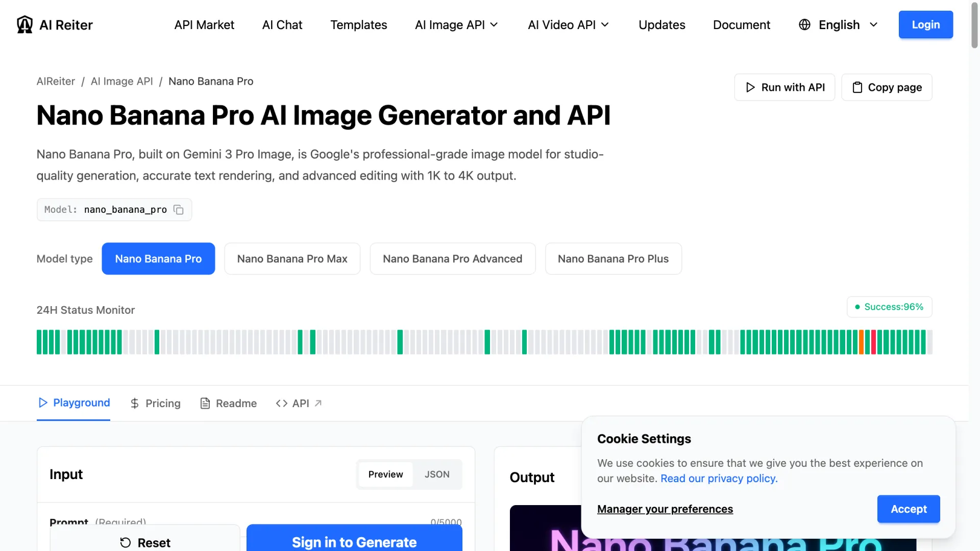Open Manager your preferences link

click(x=665, y=509)
